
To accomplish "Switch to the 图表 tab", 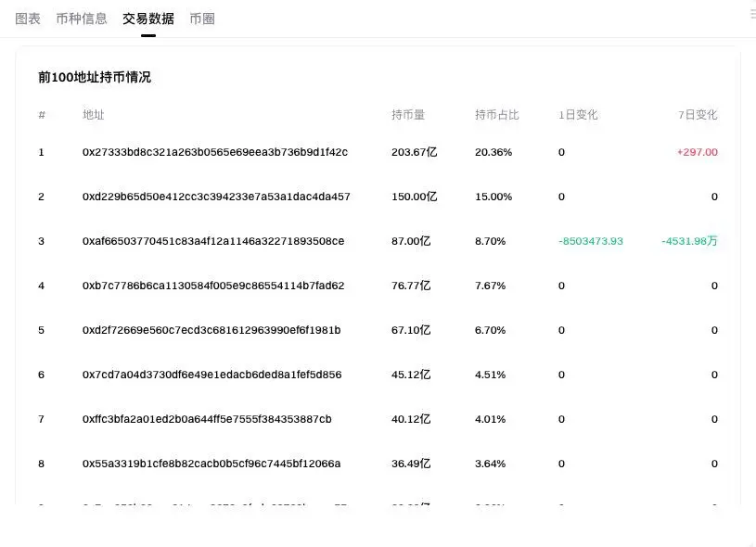I will point(28,19).
